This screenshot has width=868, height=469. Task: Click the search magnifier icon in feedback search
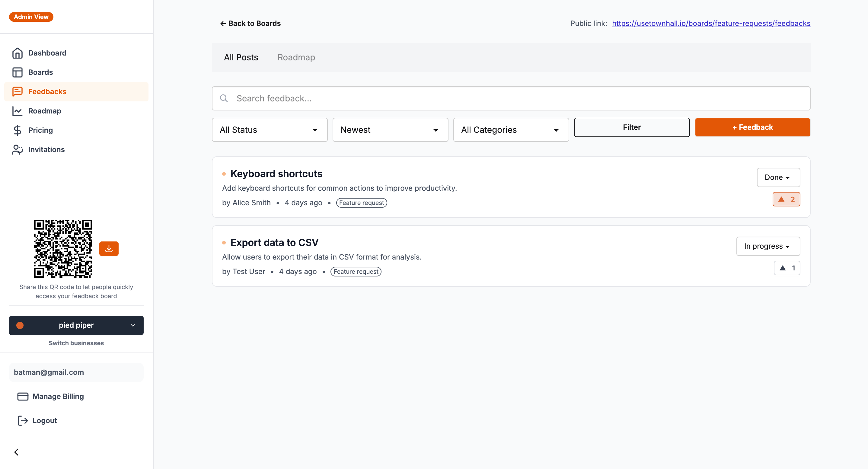[x=224, y=98]
